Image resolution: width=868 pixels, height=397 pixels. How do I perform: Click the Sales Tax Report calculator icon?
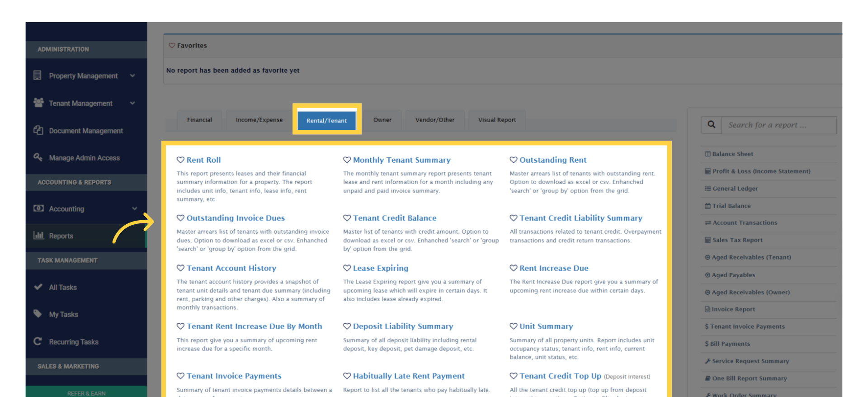708,240
